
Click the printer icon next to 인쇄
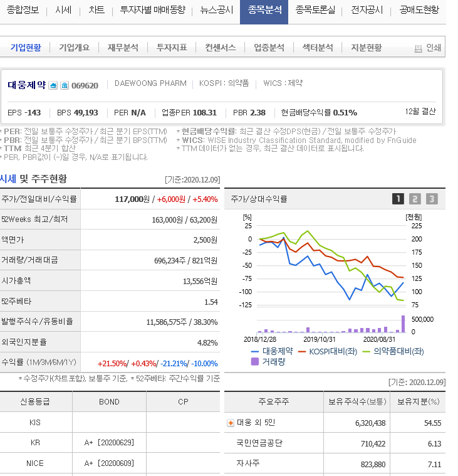pyautogui.click(x=419, y=48)
